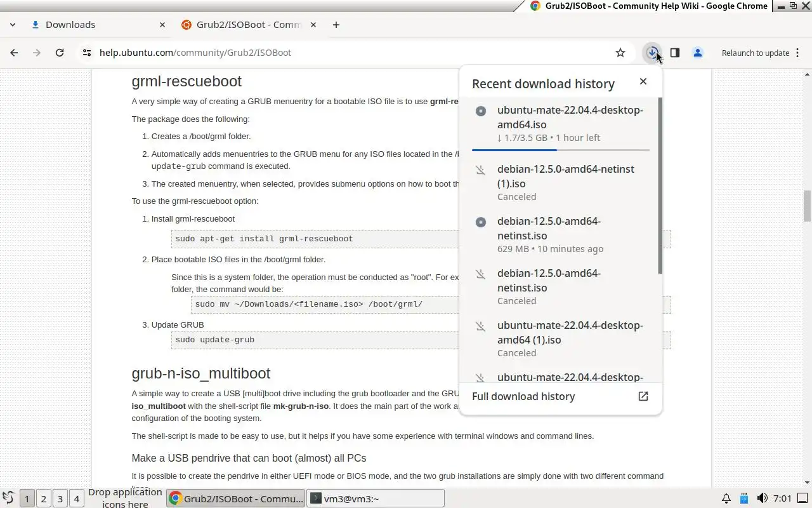Viewport: 812px width, 508px height.
Task: Close the Recent download history popup
Action: [643, 81]
